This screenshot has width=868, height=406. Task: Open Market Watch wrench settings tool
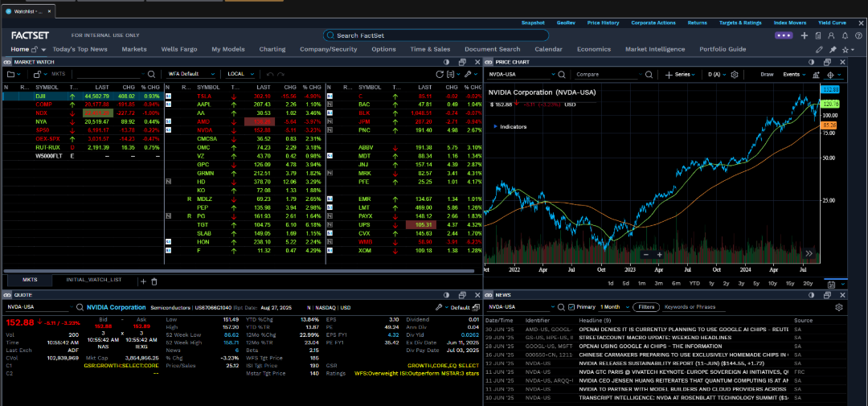468,74
